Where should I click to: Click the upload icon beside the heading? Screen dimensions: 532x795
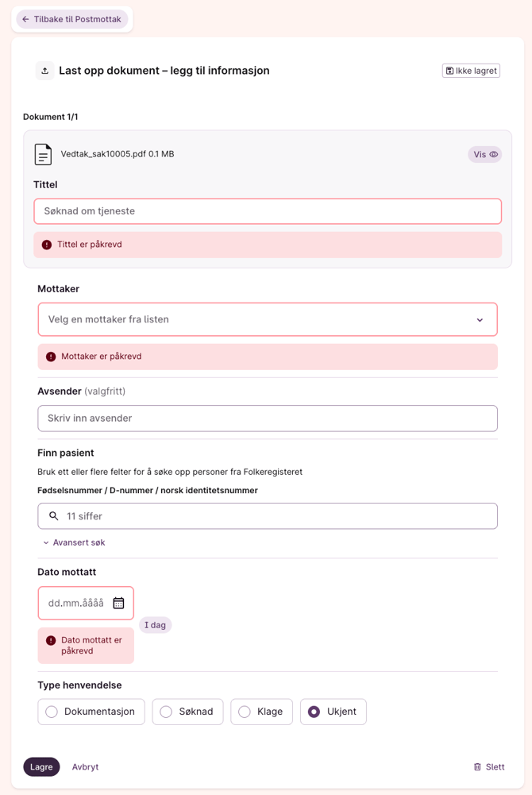click(44, 71)
